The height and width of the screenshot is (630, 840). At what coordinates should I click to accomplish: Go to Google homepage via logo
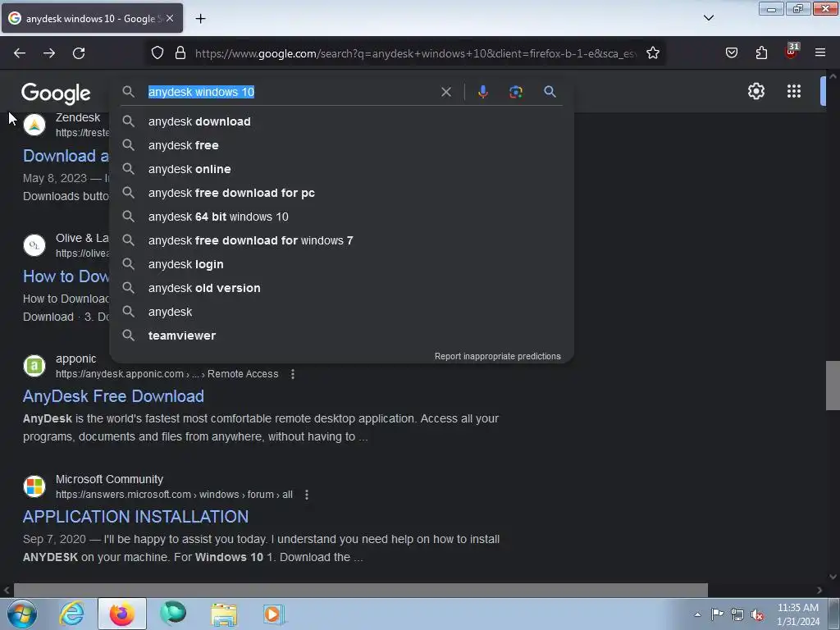pyautogui.click(x=56, y=94)
